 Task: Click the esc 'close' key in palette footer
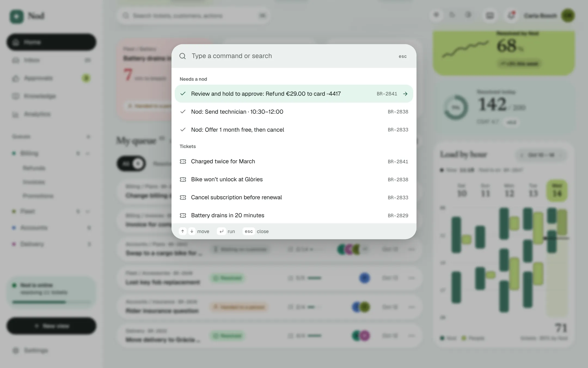click(x=249, y=231)
